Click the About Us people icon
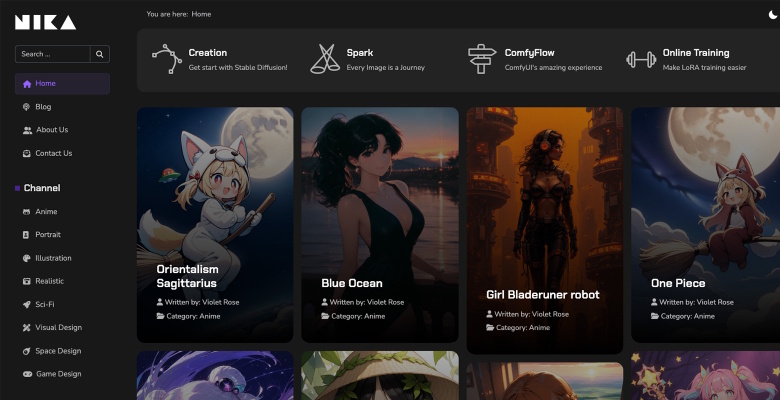Screen dimensions: 780x400 tap(27, 130)
